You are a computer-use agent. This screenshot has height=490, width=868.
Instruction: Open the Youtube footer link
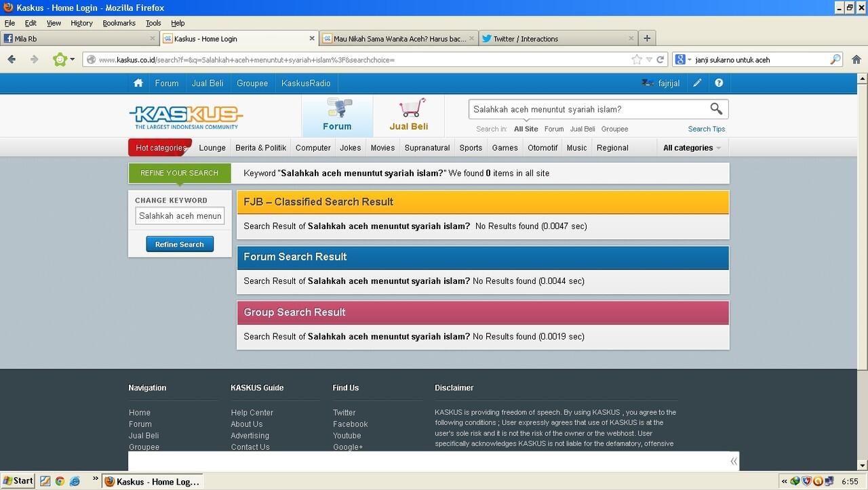pos(347,436)
